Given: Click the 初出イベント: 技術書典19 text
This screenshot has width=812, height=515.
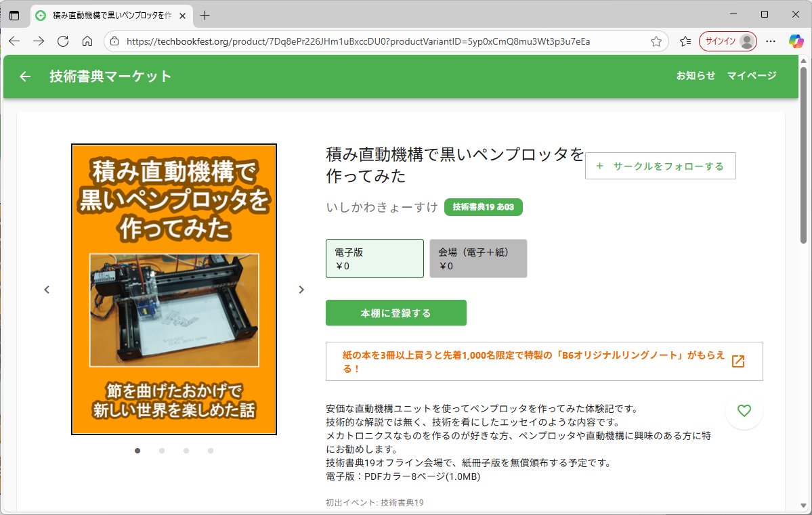Looking at the screenshot, I should 375,503.
